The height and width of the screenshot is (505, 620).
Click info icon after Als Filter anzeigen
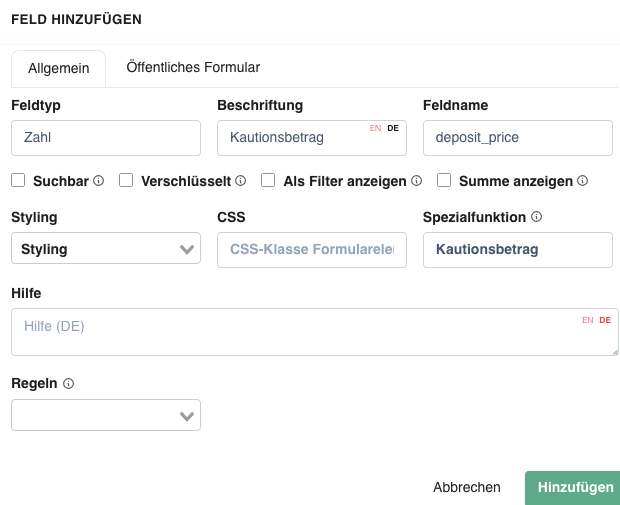416,181
